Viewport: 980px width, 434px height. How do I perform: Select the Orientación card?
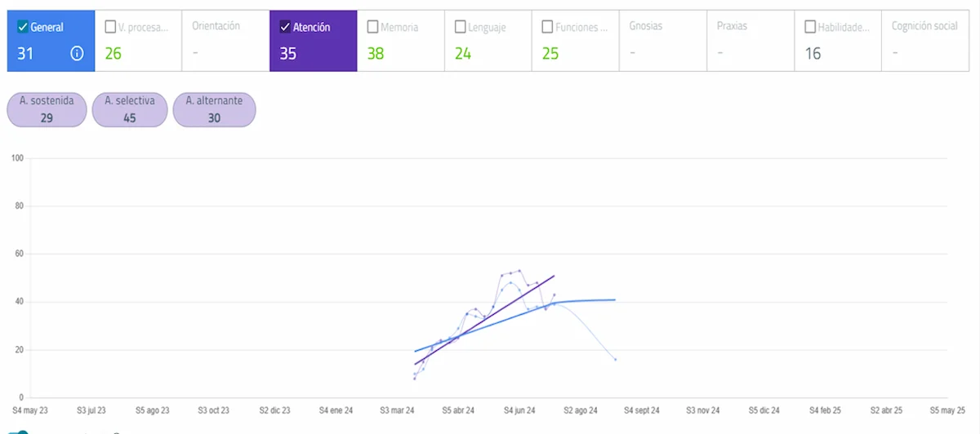(225, 41)
